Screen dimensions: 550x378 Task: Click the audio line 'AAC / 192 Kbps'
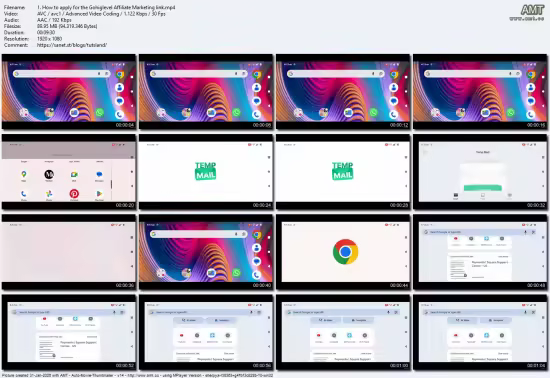pos(54,20)
